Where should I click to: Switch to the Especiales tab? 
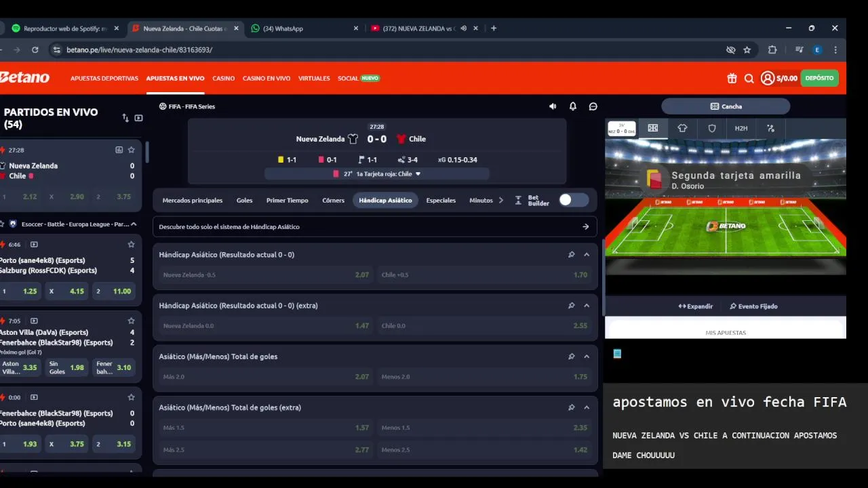pyautogui.click(x=441, y=201)
